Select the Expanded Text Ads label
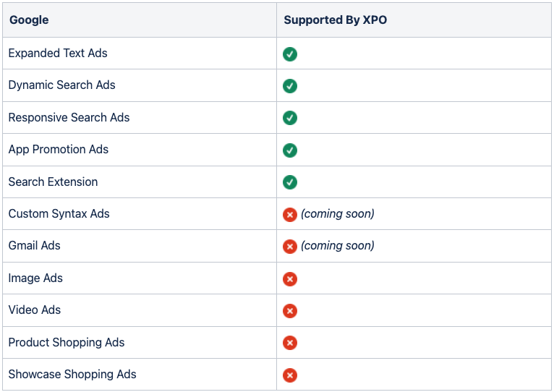Image resolution: width=554 pixels, height=392 pixels. [58, 54]
